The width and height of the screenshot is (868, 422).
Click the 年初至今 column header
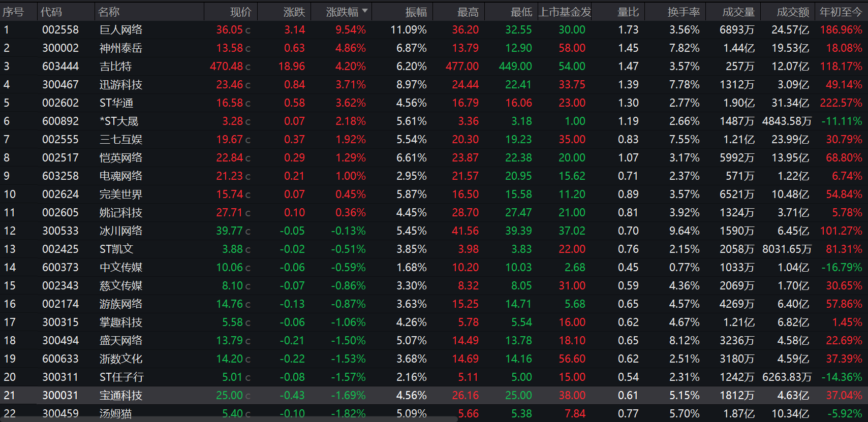pyautogui.click(x=841, y=12)
